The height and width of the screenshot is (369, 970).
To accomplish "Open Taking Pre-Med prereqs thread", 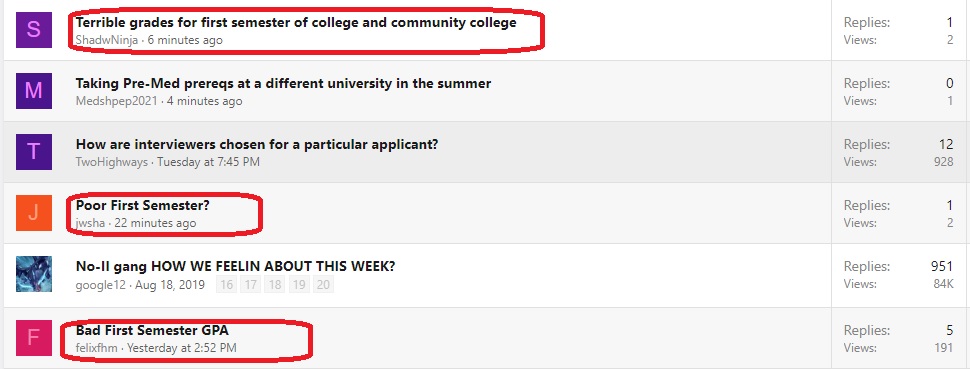I will tap(283, 84).
